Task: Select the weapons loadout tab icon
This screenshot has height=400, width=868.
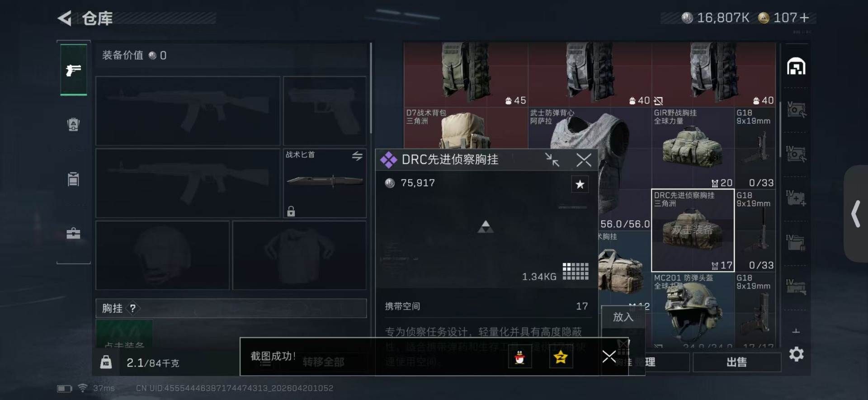Action: pyautogui.click(x=73, y=70)
